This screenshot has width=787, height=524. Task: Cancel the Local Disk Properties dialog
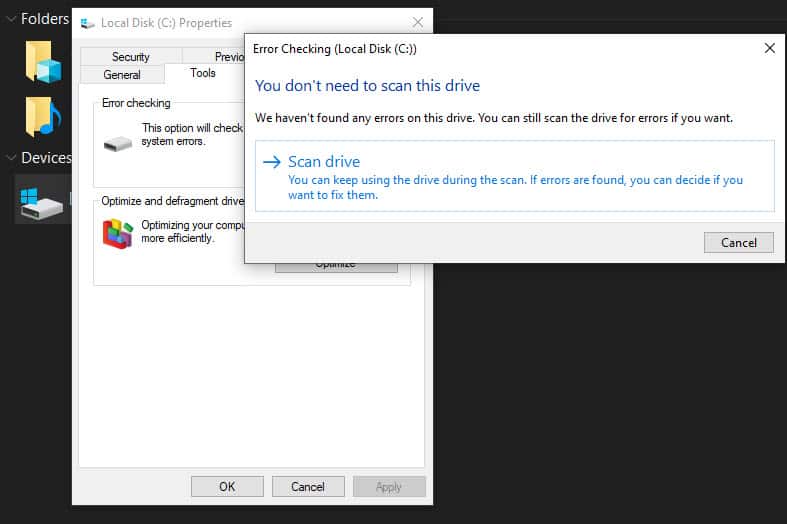(x=308, y=486)
